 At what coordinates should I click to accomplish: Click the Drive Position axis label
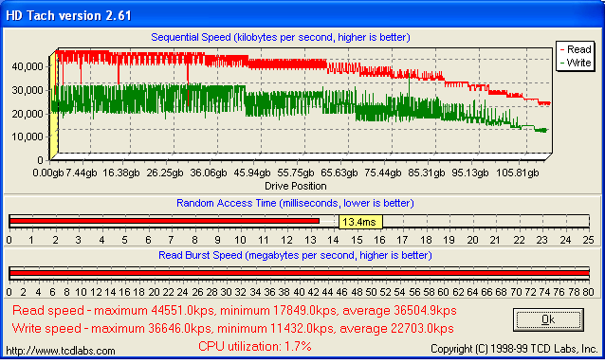[x=296, y=186]
